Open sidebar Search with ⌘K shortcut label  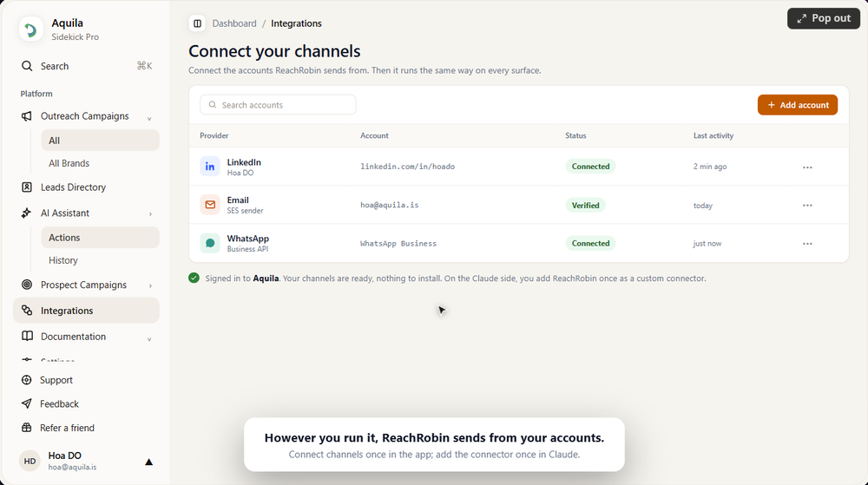click(86, 66)
